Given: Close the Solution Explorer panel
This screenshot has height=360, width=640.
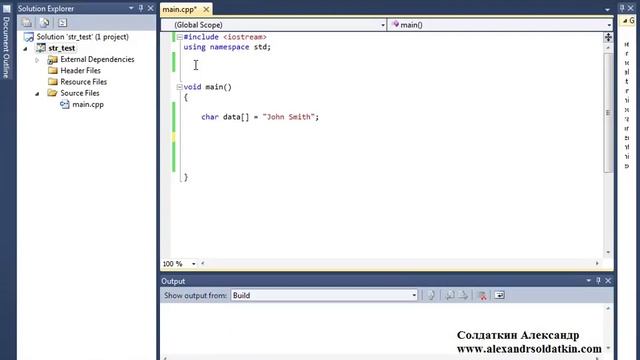Looking at the screenshot, I should pos(151,8).
